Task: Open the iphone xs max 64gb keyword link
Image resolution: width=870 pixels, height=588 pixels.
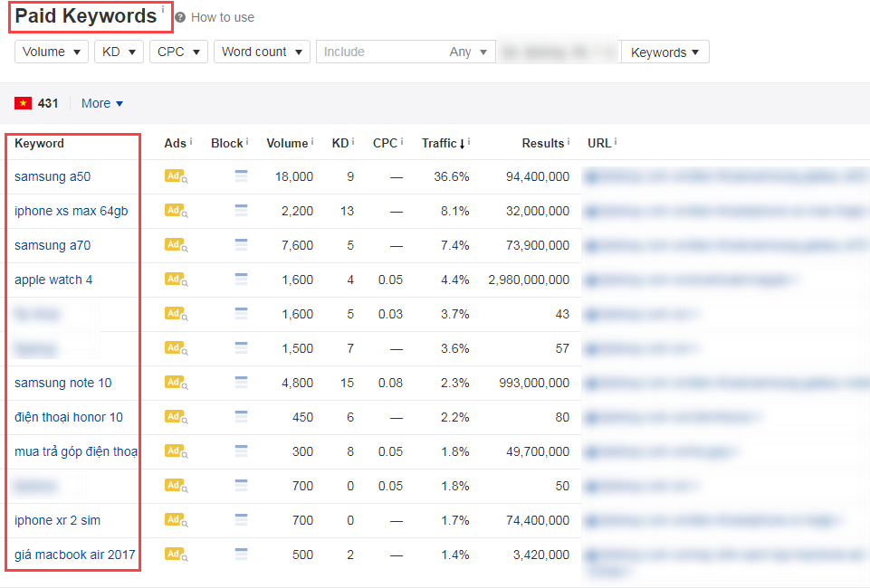Action: [x=72, y=211]
